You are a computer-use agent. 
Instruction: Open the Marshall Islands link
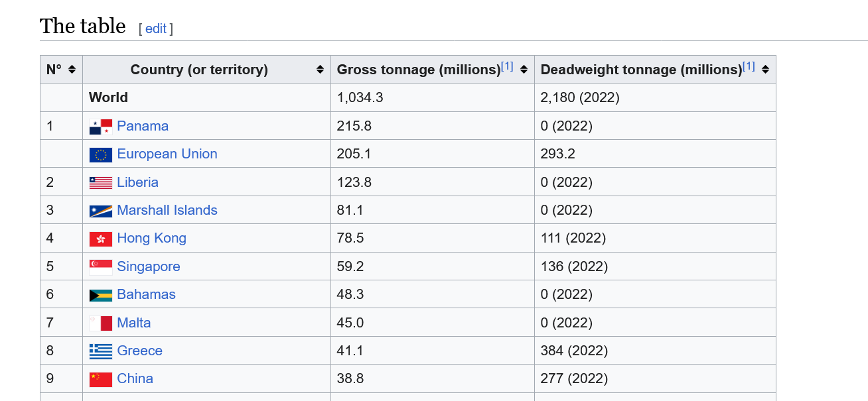[167, 210]
